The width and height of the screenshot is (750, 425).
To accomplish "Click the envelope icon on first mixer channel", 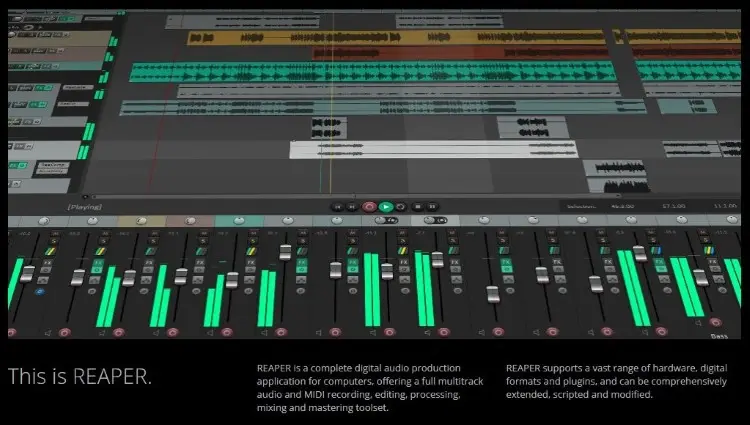I will [42, 280].
